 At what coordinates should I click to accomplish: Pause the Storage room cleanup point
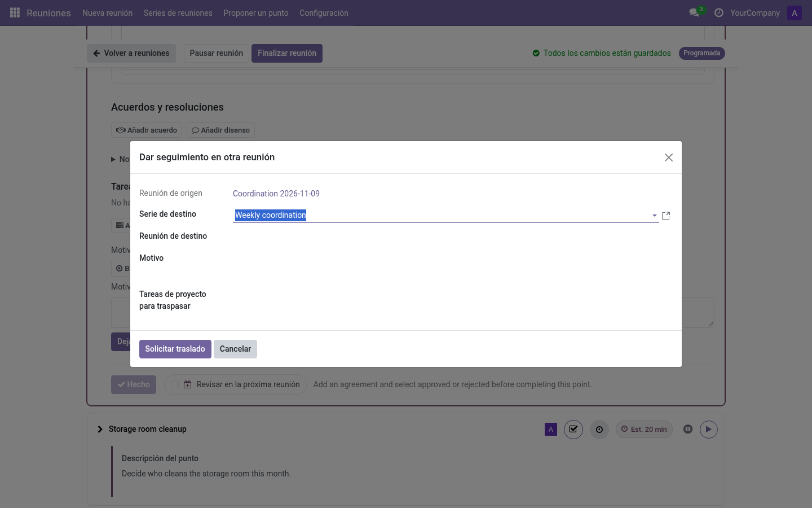688,430
